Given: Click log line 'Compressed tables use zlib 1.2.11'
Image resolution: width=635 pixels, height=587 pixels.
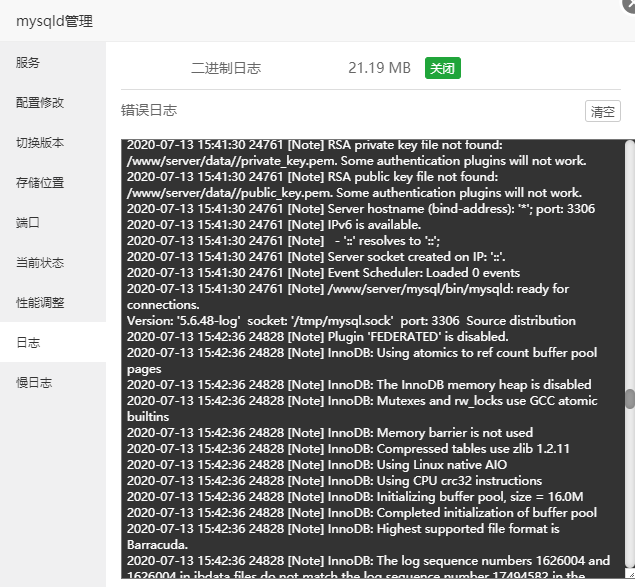Looking at the screenshot, I should point(348,449).
